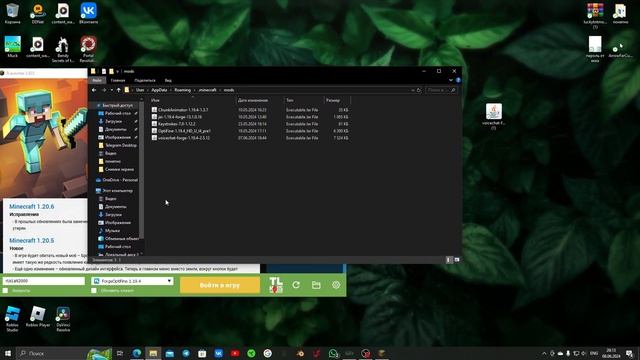
Task: Open the DaVinci Resolve desktop shortcut
Action: click(63, 318)
